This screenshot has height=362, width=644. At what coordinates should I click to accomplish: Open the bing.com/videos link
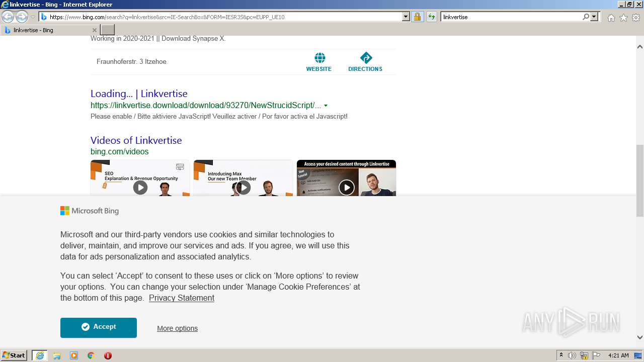coord(120,151)
